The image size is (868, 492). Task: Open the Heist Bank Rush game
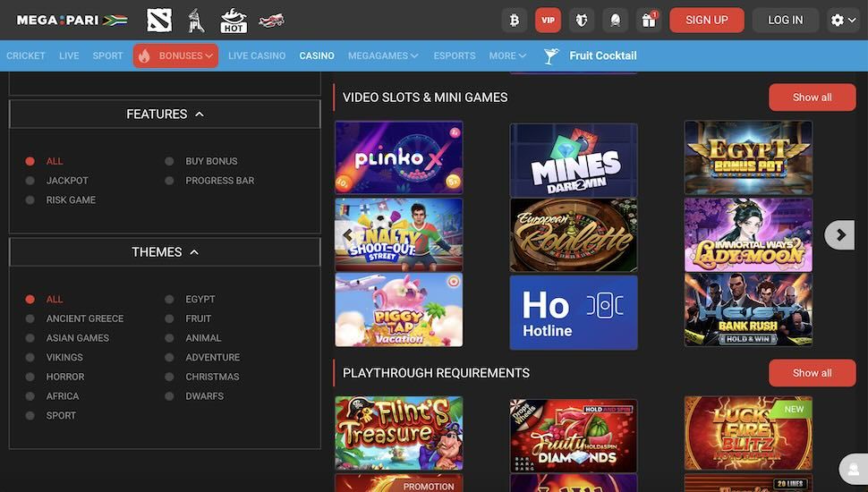point(748,310)
